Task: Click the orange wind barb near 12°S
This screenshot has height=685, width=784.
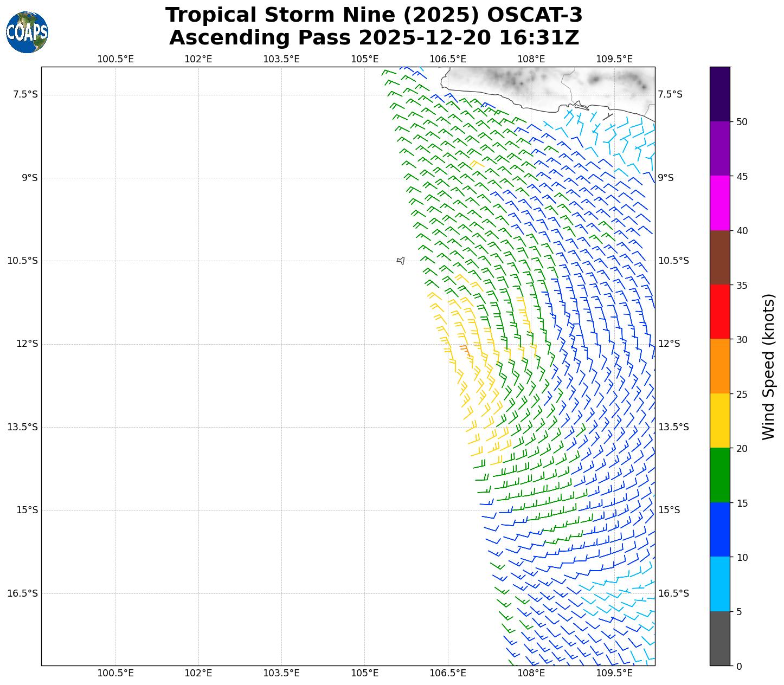Action: (x=465, y=350)
